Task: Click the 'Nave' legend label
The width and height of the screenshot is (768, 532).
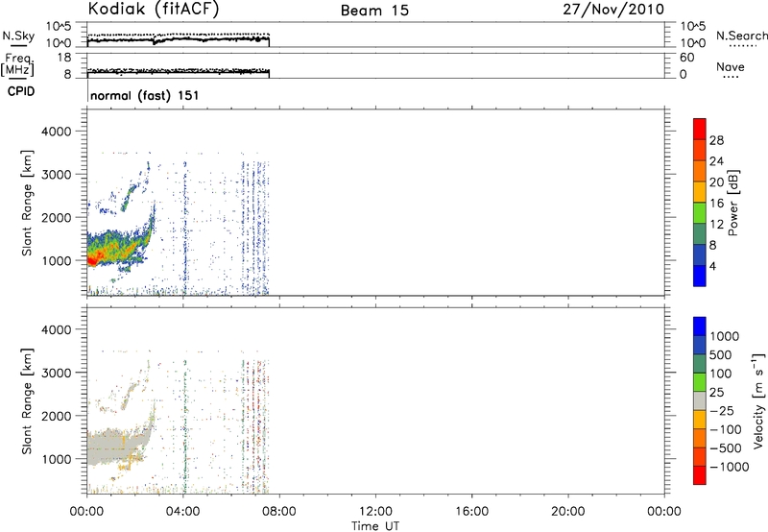Action: tap(731, 66)
